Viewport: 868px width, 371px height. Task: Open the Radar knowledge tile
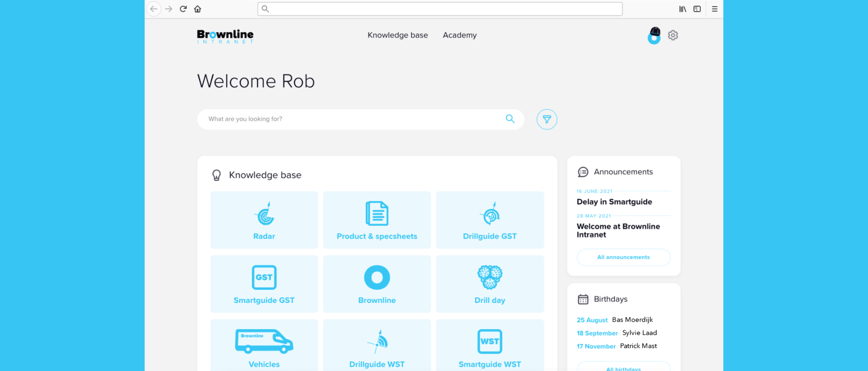click(264, 220)
